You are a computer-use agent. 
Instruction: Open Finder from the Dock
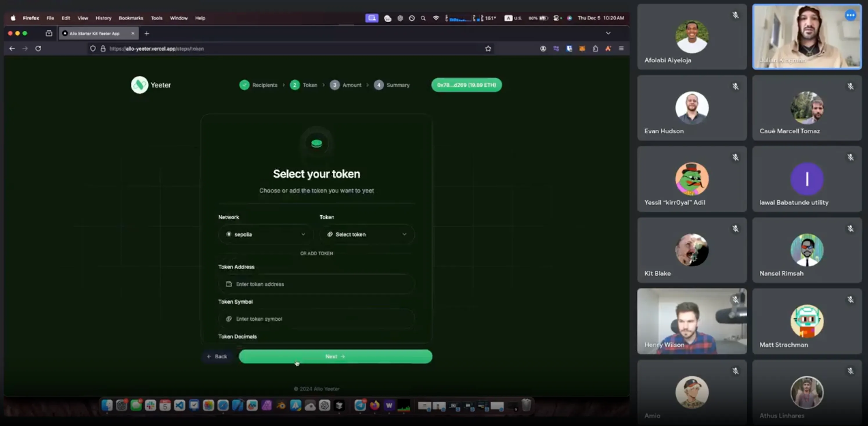[x=107, y=405]
